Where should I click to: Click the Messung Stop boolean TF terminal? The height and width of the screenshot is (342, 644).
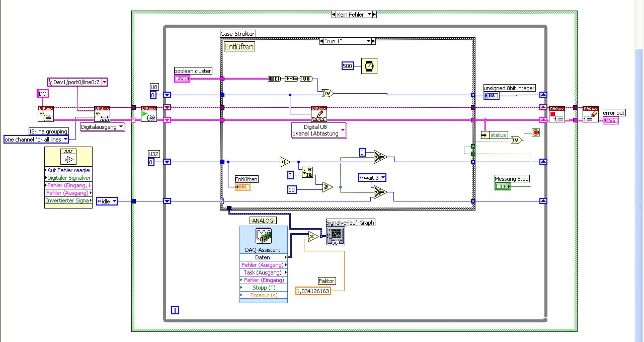click(x=503, y=186)
